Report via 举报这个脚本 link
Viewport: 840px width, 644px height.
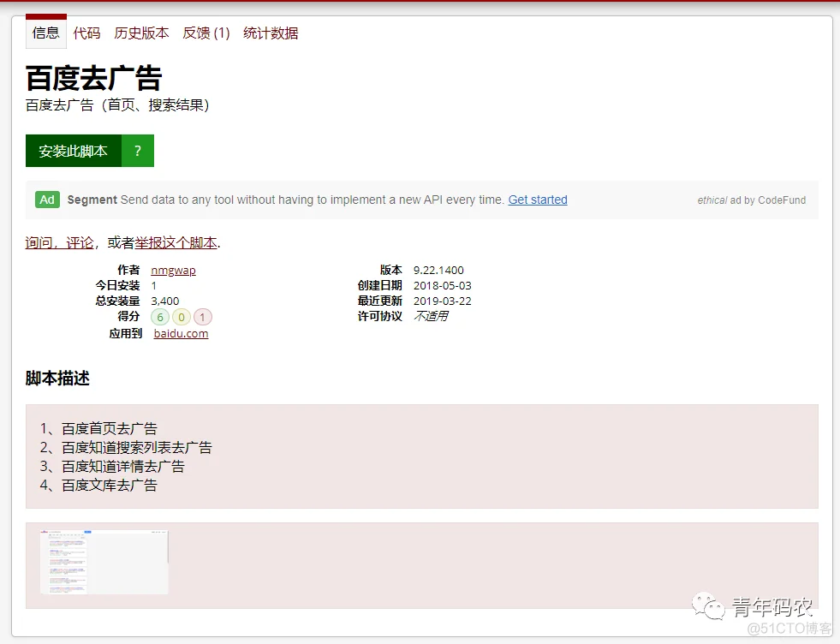[176, 242]
